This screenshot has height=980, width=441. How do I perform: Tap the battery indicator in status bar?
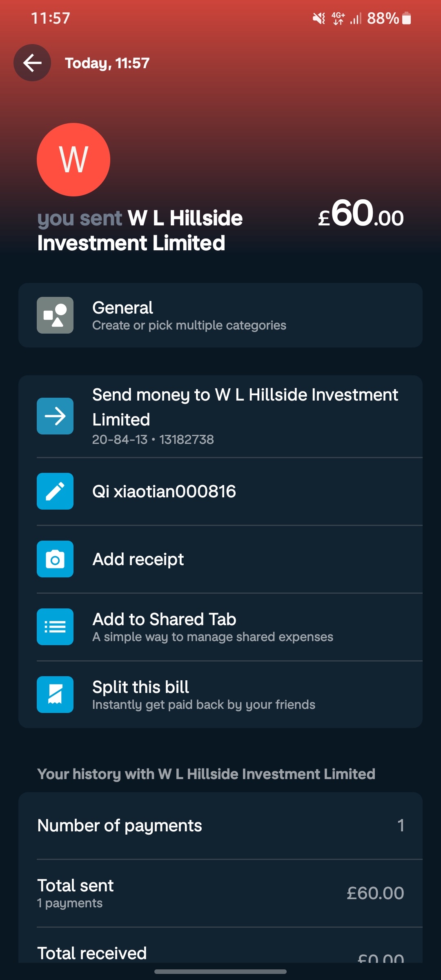[407, 18]
